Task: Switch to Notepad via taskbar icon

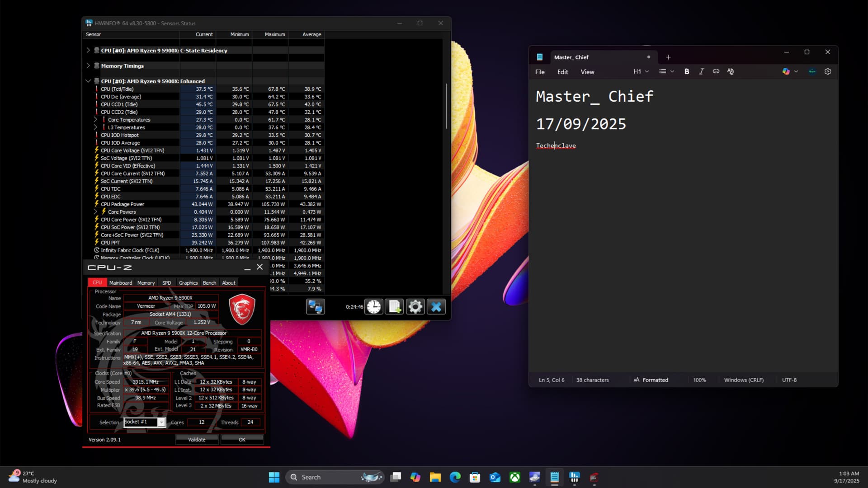Action: 555,477
